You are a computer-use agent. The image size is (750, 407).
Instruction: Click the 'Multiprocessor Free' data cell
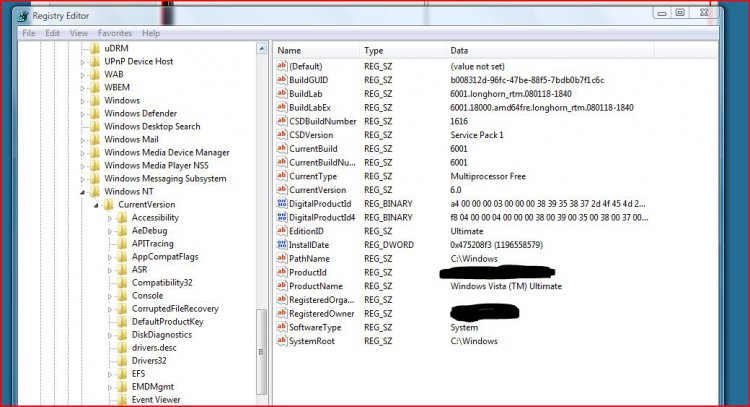[x=488, y=176]
